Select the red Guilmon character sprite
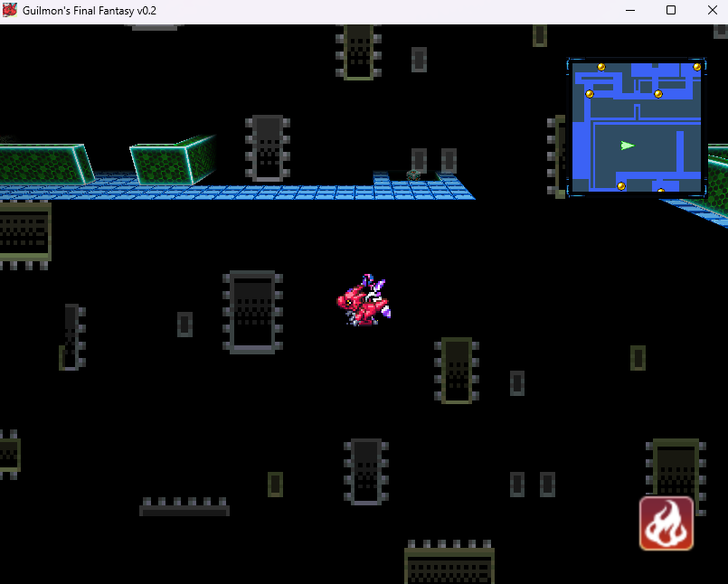Viewport: 728px width, 584px height. (364, 300)
